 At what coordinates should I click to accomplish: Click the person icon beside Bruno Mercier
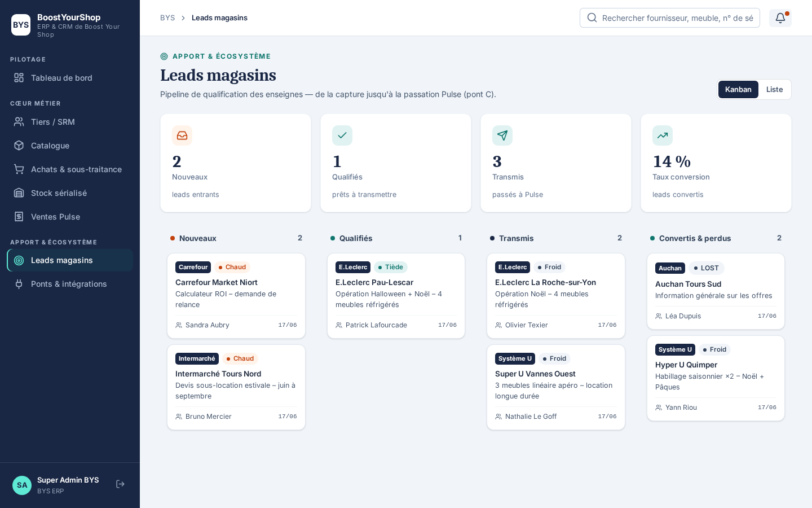point(179,417)
